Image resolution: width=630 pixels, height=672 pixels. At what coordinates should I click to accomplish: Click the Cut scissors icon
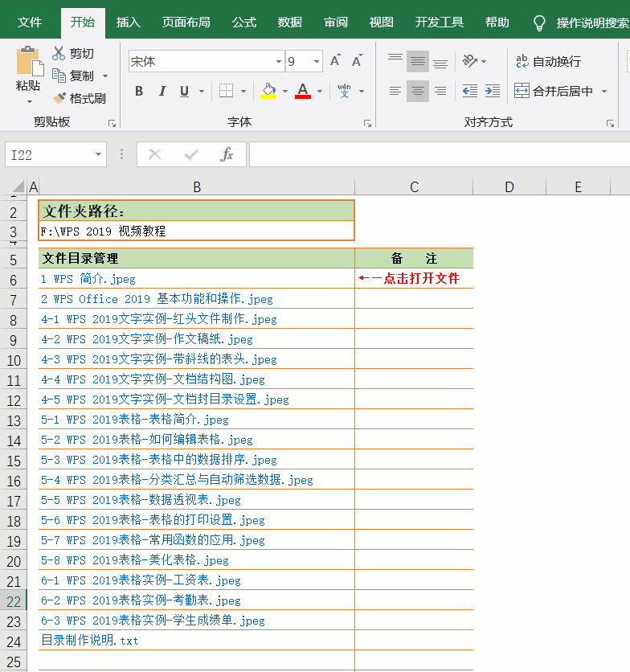point(59,54)
